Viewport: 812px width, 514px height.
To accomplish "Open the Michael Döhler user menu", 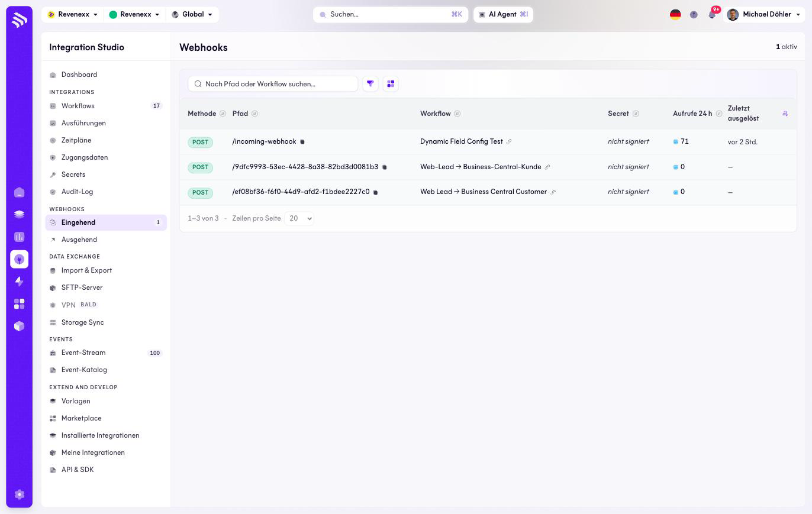I will (763, 15).
